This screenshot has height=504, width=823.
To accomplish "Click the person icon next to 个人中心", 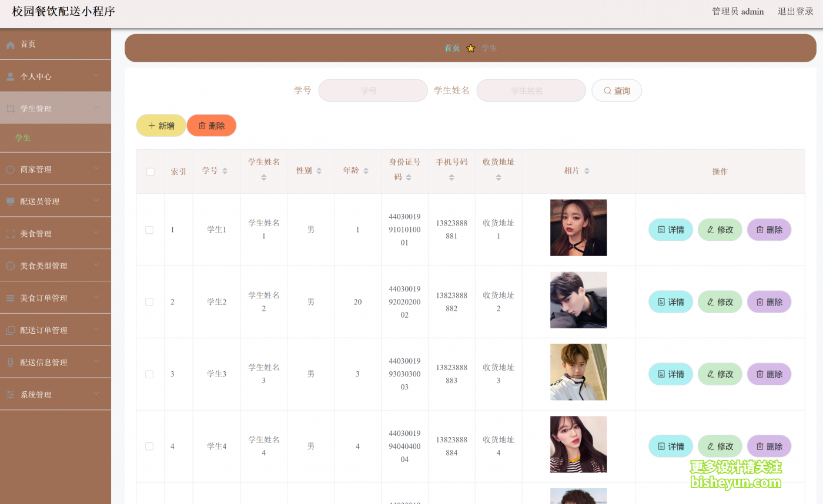I will pyautogui.click(x=10, y=77).
